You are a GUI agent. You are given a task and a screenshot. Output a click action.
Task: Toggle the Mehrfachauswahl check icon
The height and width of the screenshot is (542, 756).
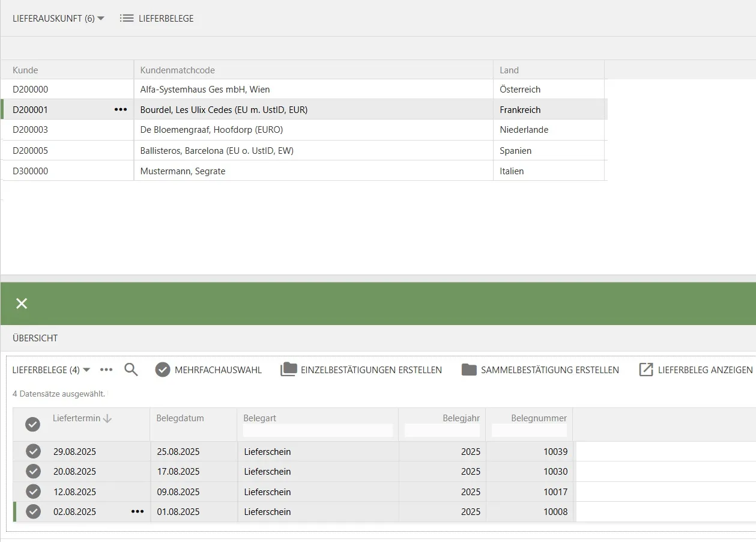(x=163, y=370)
